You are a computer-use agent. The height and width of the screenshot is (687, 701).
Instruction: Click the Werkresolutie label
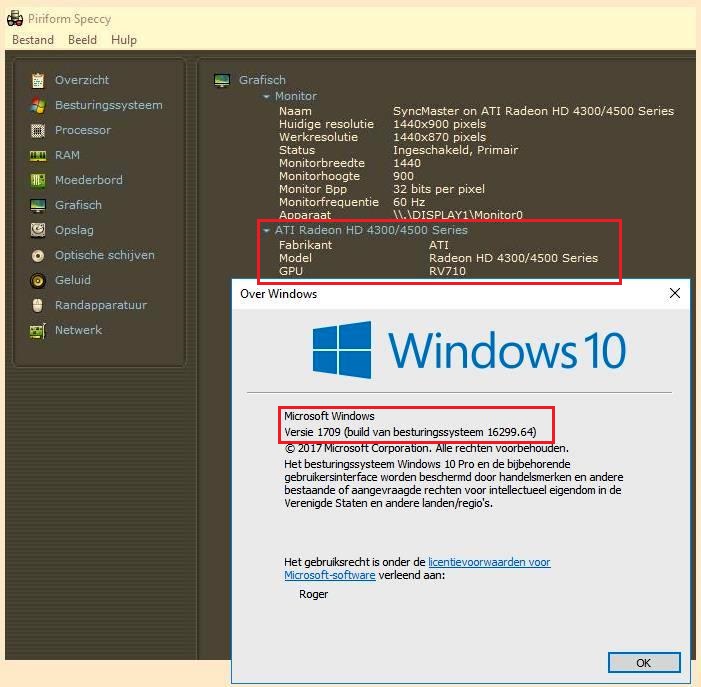[x=318, y=137]
